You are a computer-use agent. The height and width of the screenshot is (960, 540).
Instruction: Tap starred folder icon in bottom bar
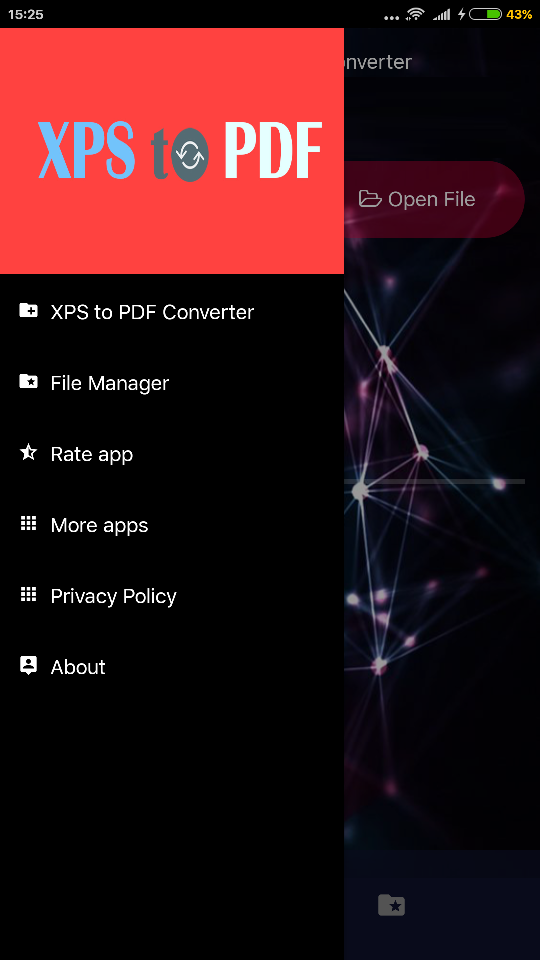[x=392, y=905]
